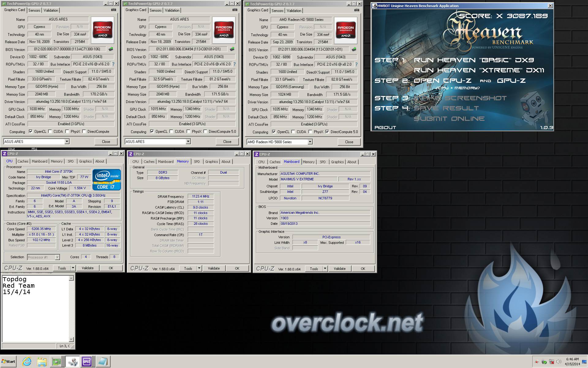The image size is (588, 368).
Task: Click the Bus Interface question mark in first GPU-Z
Action: coord(113,64)
